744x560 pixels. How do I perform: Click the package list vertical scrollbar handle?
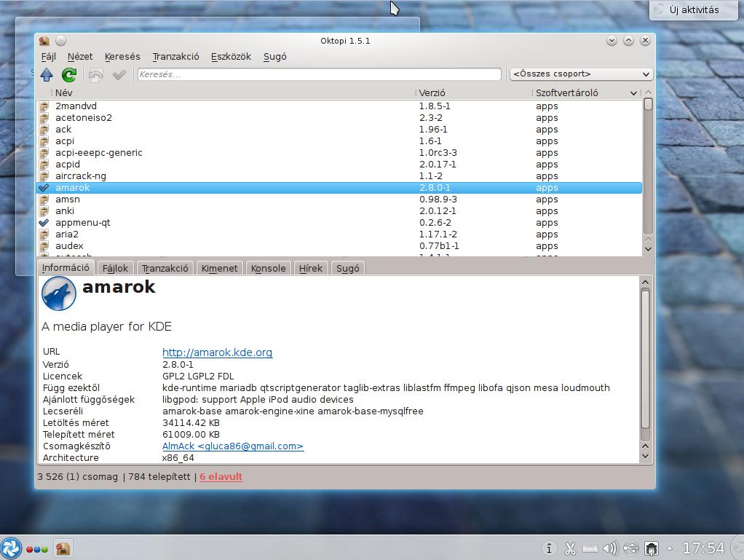(x=648, y=104)
